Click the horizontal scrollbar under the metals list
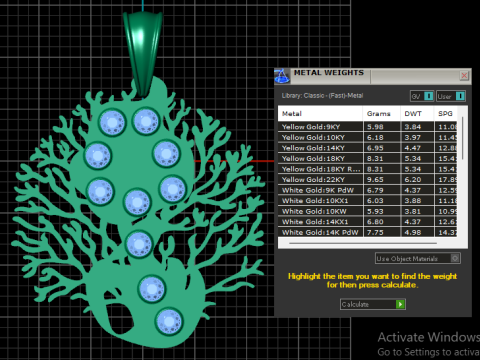The width and height of the screenshot is (480, 360). [363, 244]
